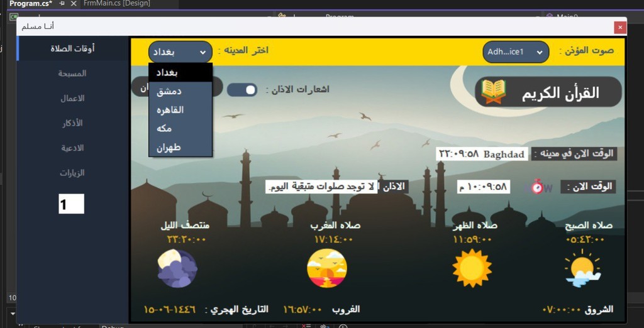This screenshot has height=328, width=644.
Task: Click the no remaining prayers message
Action: click(321, 187)
